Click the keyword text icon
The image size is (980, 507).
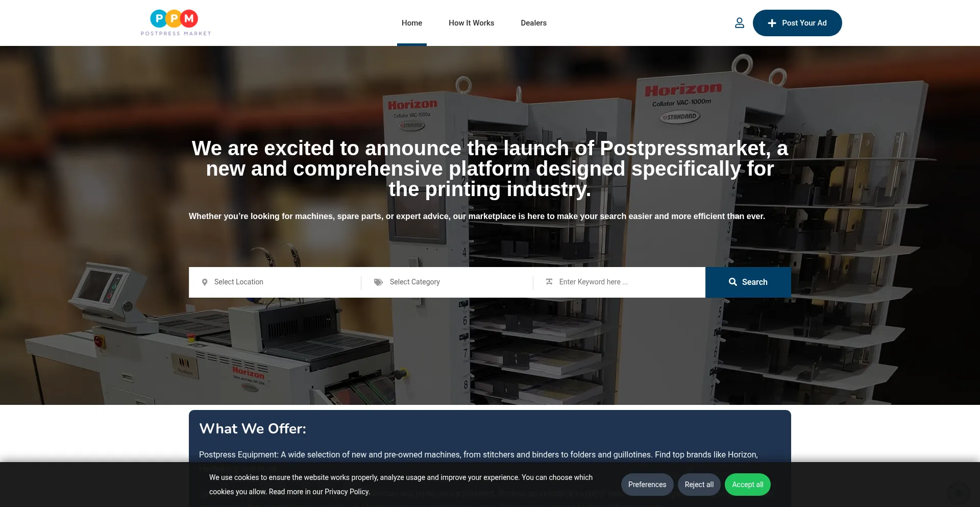549,282
